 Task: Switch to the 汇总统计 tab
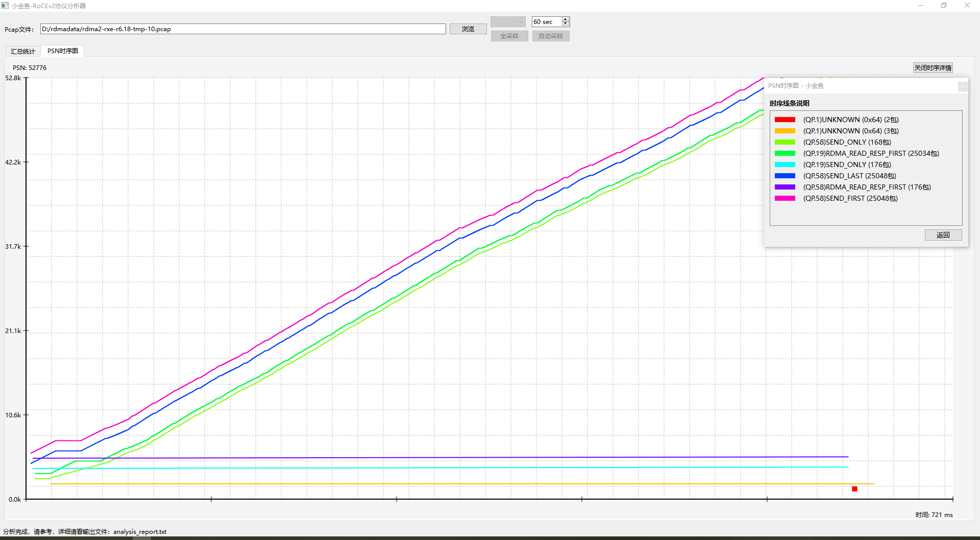click(22, 51)
